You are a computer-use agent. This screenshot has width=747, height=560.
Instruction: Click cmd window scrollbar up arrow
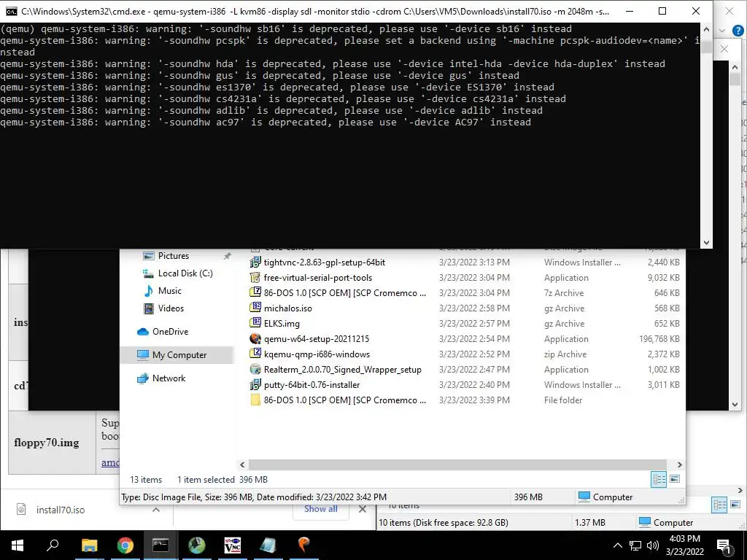click(706, 29)
